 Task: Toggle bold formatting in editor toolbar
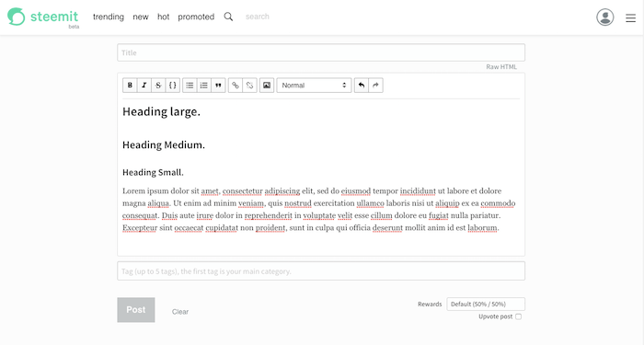tap(130, 86)
